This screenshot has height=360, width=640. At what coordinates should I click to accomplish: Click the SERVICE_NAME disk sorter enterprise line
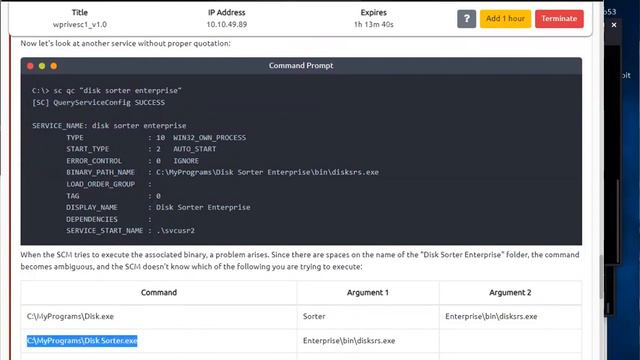pyautogui.click(x=109, y=126)
